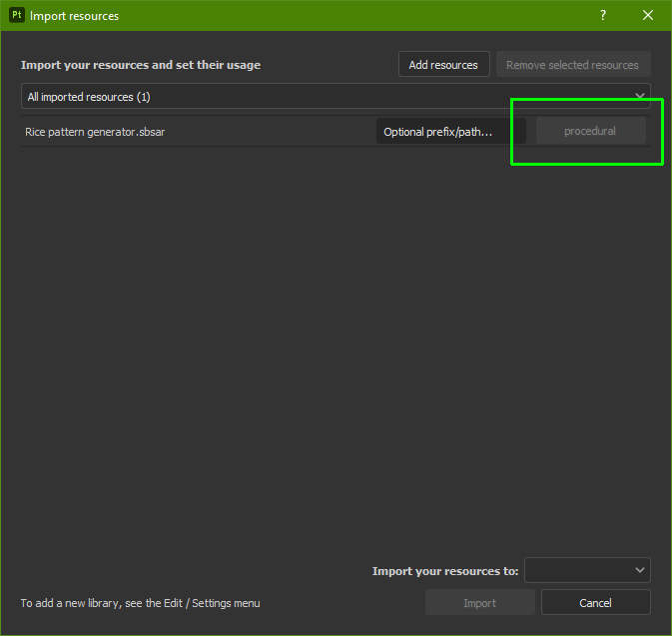Viewport: 672px width, 636px height.
Task: Click the Import resources window title text
Action: pos(74,16)
